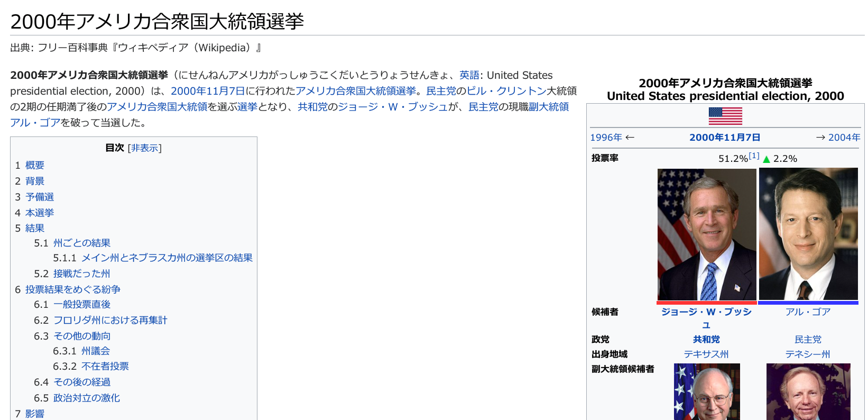This screenshot has height=420, width=868.
Task: Open Dick Cheney vice-presidential candidate photo
Action: pyautogui.click(x=707, y=391)
